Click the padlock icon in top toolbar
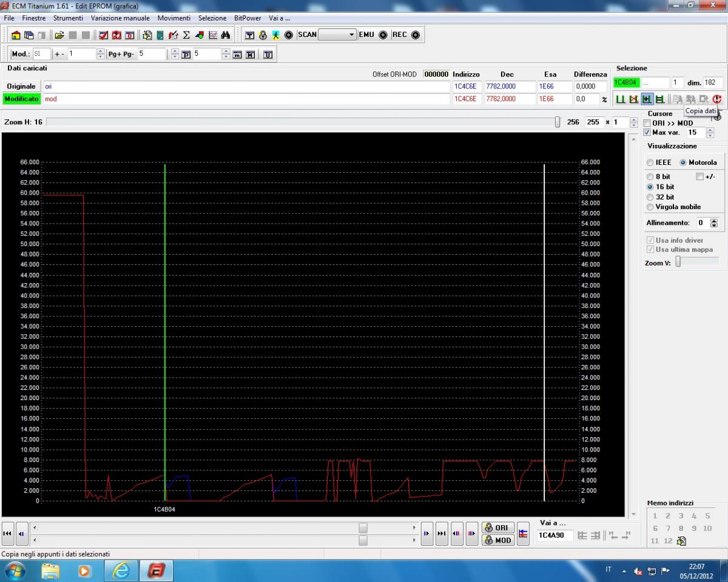Viewport: 728px width, 582px height. click(263, 35)
